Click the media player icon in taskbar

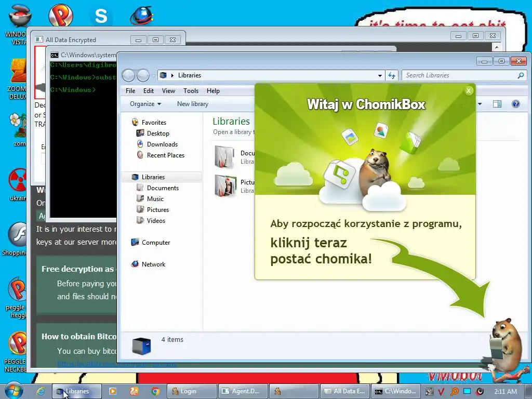tap(112, 391)
